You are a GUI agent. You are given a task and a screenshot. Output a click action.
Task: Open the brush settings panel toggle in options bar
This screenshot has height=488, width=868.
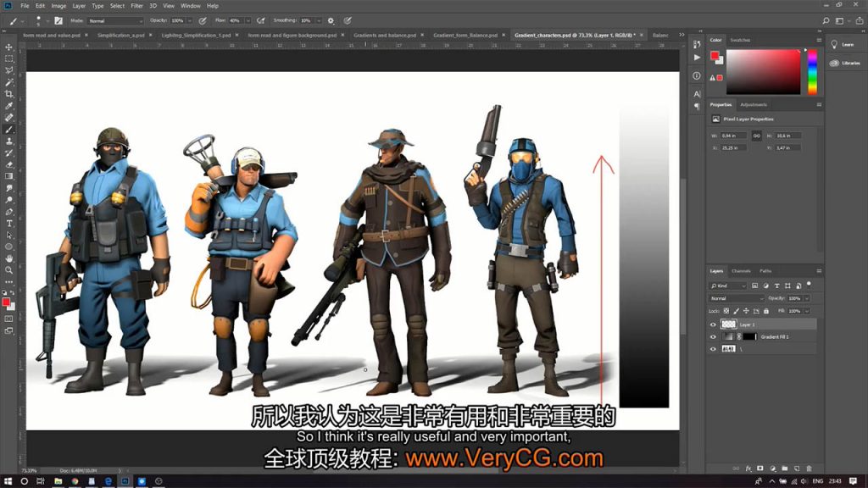(58, 20)
